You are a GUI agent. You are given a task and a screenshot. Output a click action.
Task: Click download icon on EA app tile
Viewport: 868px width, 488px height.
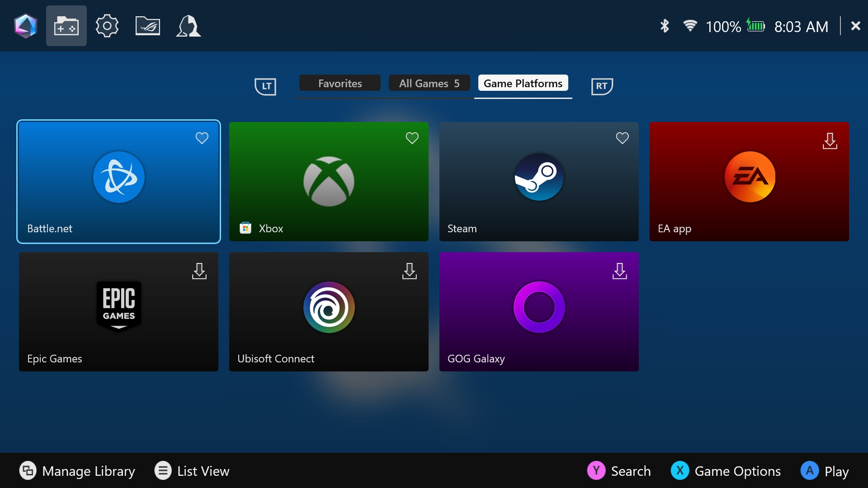pos(830,141)
